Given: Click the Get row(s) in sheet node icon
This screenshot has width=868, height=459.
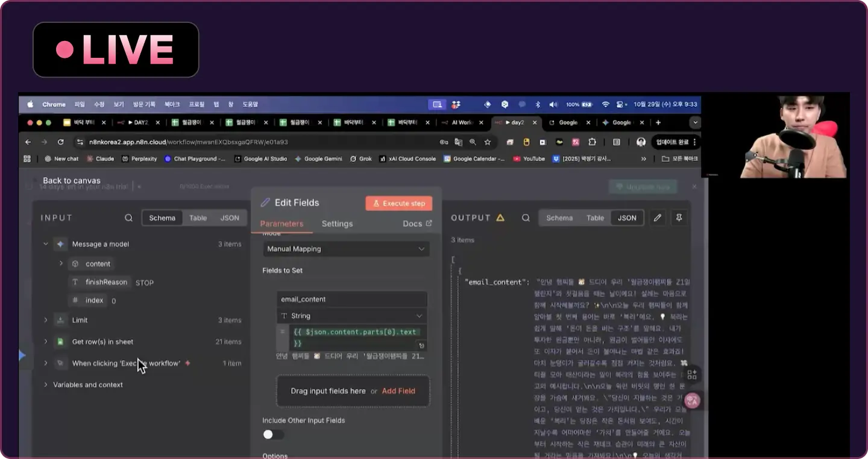Looking at the screenshot, I should click(60, 342).
